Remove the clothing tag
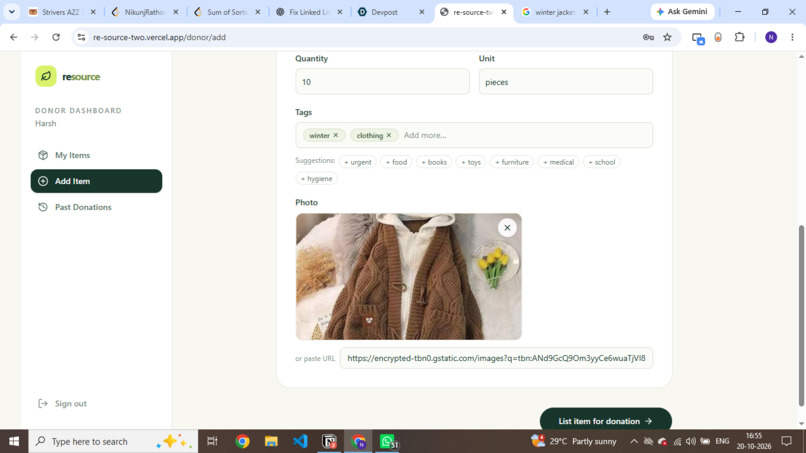Viewport: 806px width, 453px height. [x=389, y=135]
